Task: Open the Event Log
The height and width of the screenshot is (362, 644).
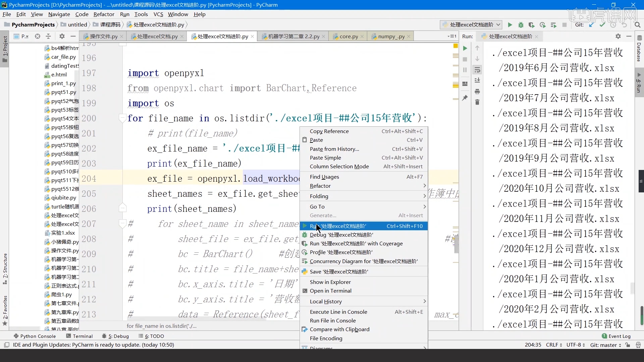Action: [616, 336]
